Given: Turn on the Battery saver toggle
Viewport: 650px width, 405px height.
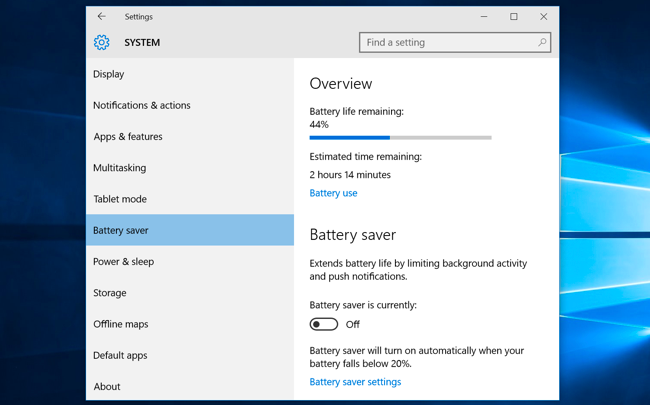Looking at the screenshot, I should click(324, 324).
